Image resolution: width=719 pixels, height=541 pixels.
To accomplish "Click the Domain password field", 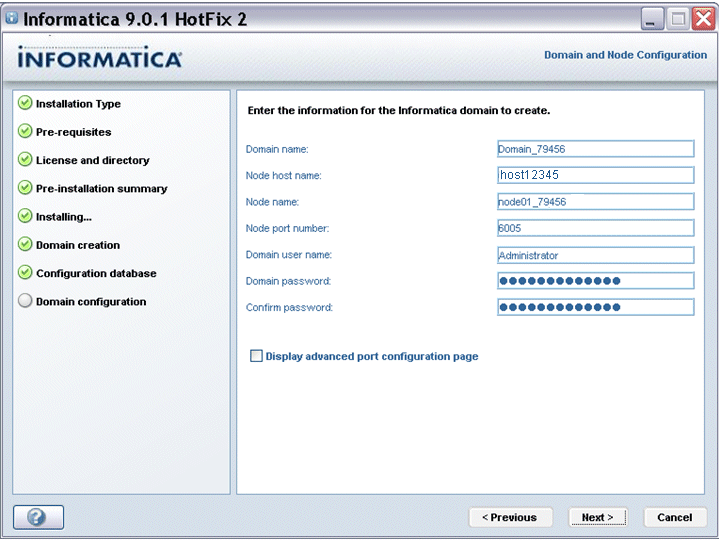I will click(596, 281).
